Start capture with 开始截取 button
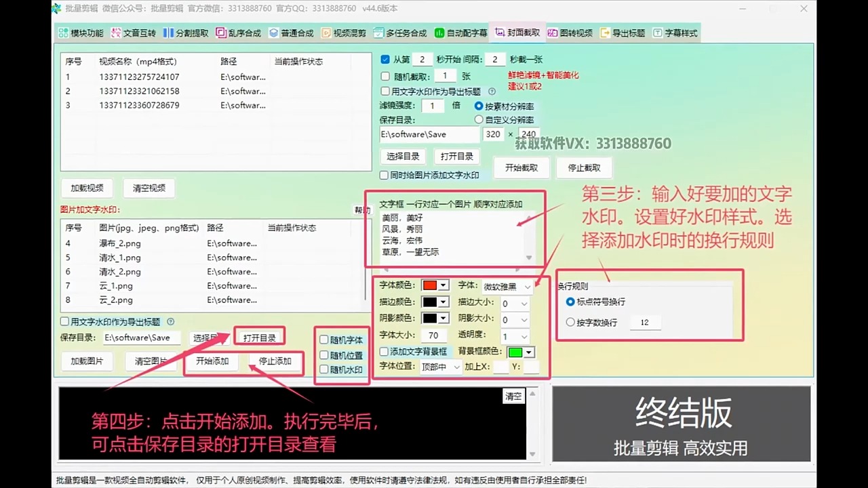This screenshot has width=868, height=488. pyautogui.click(x=521, y=167)
